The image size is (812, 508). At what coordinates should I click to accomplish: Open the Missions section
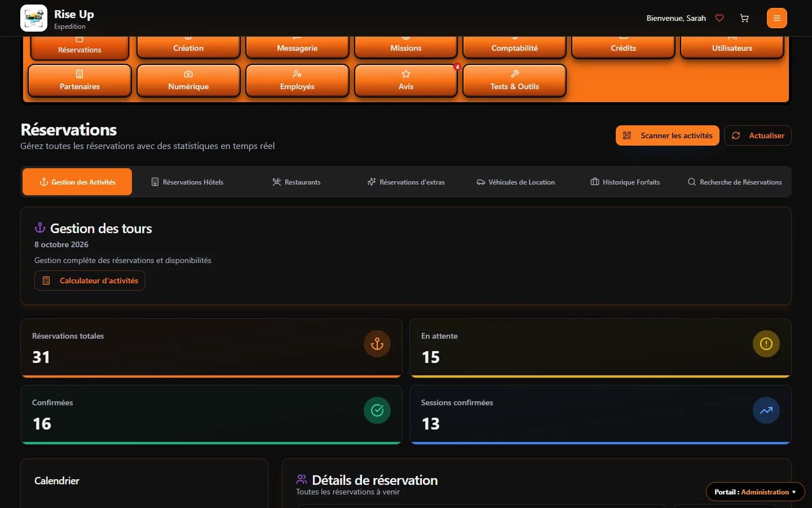[x=406, y=47]
